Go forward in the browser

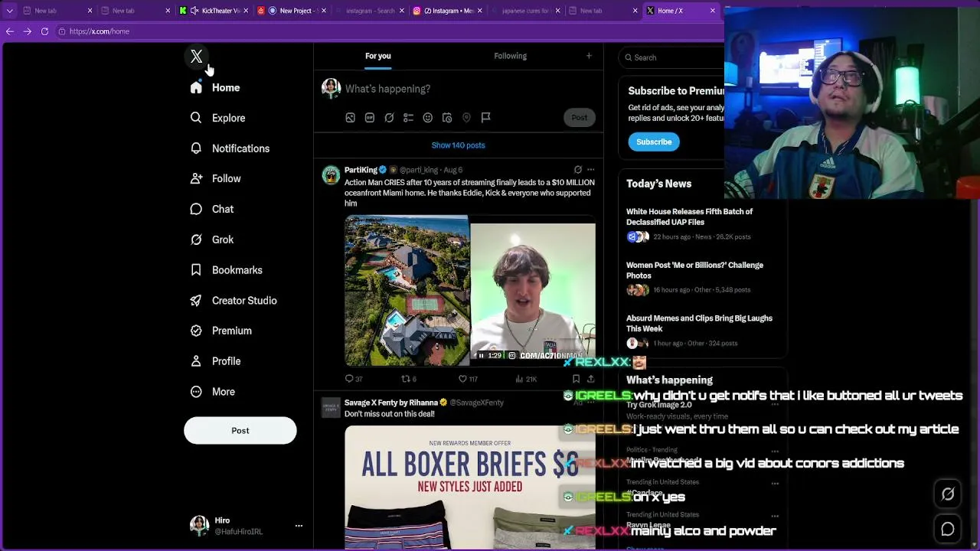[x=27, y=31]
